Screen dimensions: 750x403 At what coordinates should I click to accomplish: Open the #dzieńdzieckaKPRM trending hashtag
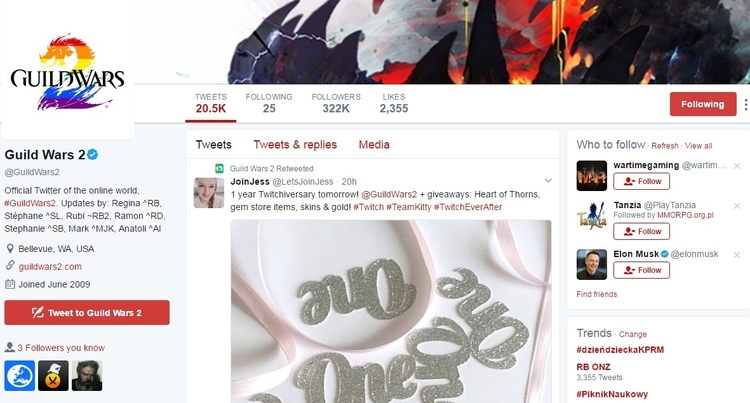point(620,349)
